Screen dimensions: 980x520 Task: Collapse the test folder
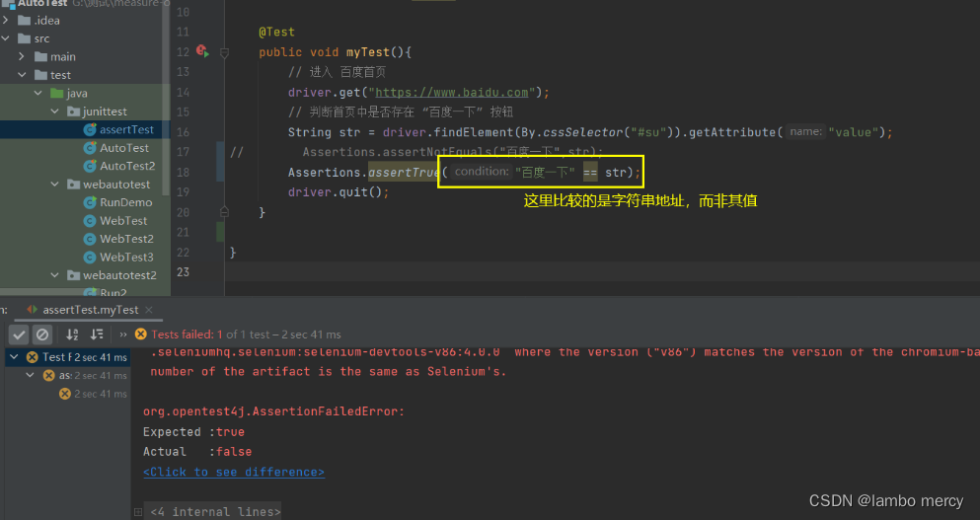click(x=22, y=74)
